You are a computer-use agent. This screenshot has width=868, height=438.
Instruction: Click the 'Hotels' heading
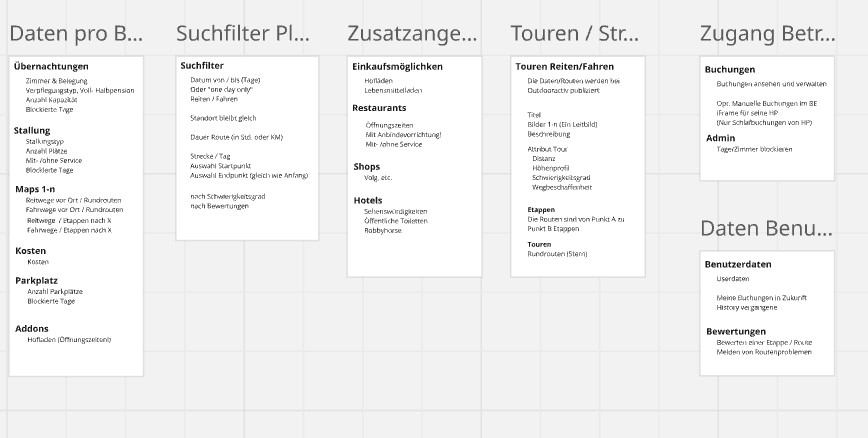[x=367, y=200]
